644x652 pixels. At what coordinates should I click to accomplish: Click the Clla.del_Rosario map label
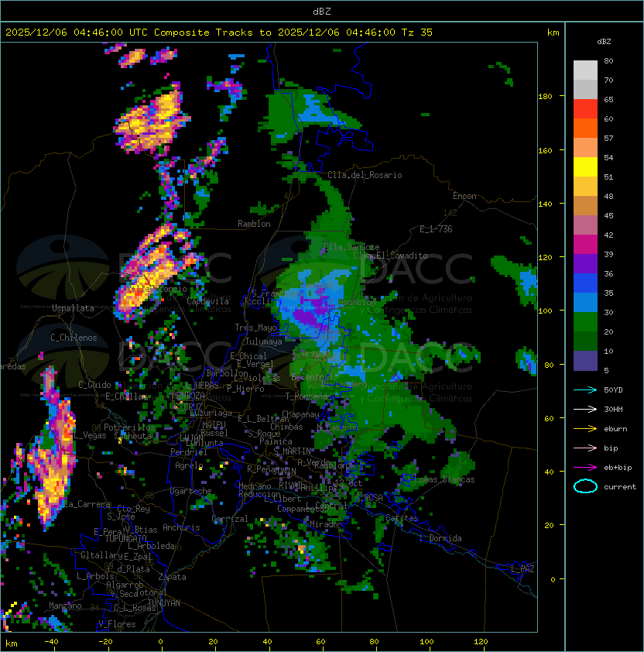click(365, 175)
